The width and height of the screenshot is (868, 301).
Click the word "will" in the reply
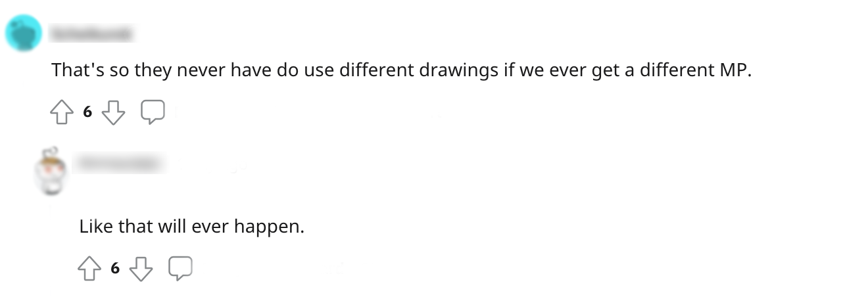pos(172,227)
